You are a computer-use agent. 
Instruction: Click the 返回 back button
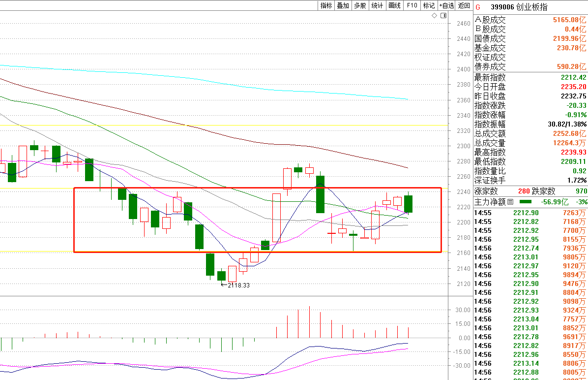pyautogui.click(x=464, y=5)
